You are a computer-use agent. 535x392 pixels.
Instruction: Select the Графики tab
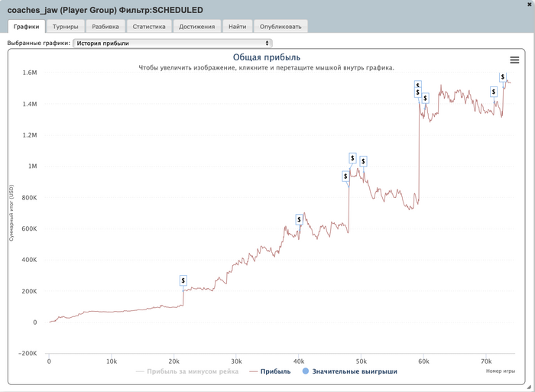(26, 27)
